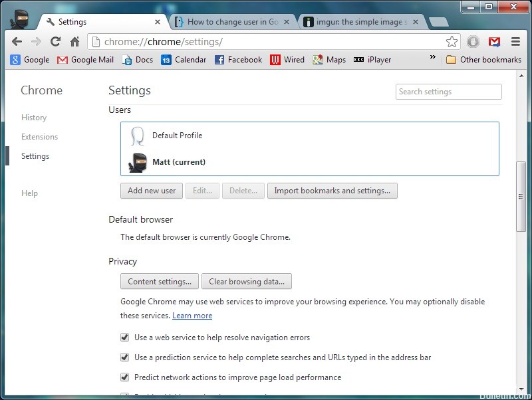Image resolution: width=532 pixels, height=400 pixels.
Task: Click the Delete... user button
Action: (243, 191)
